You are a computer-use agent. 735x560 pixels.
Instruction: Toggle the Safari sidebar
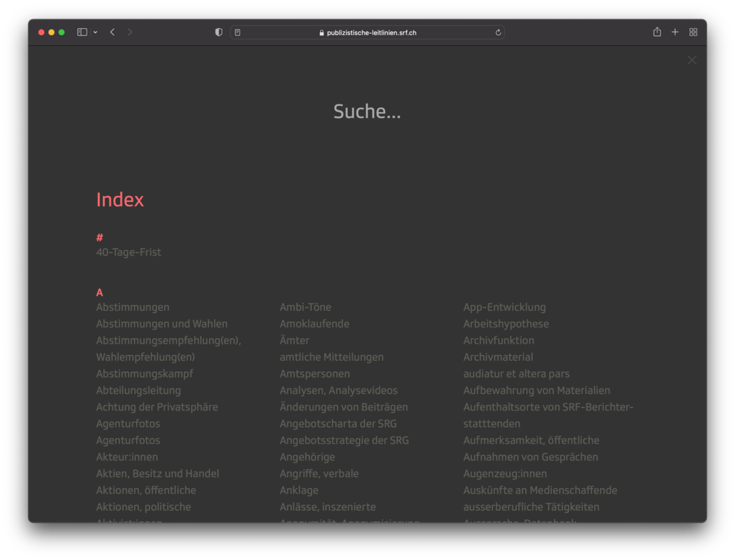(x=82, y=32)
